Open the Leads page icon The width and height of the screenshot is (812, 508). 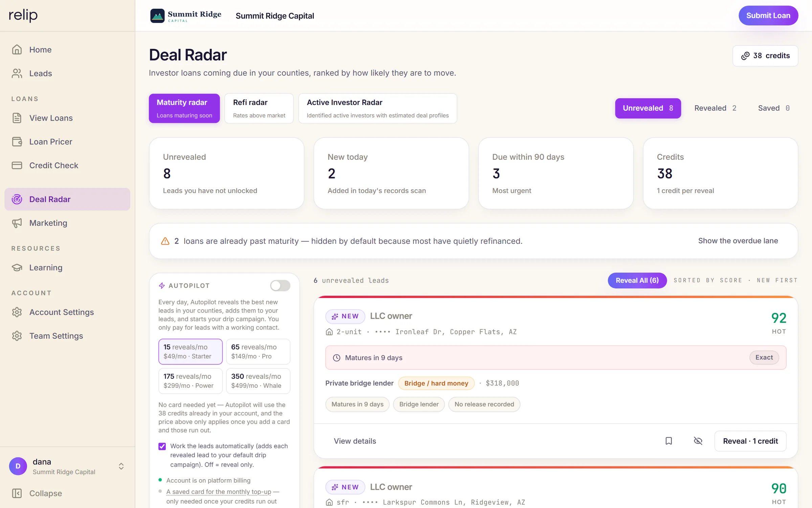click(x=17, y=73)
